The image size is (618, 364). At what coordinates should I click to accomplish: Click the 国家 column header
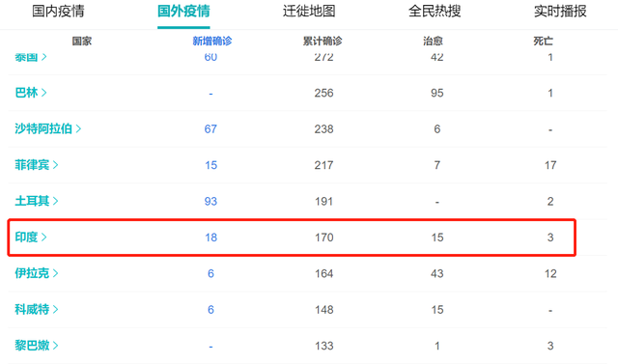[81, 41]
